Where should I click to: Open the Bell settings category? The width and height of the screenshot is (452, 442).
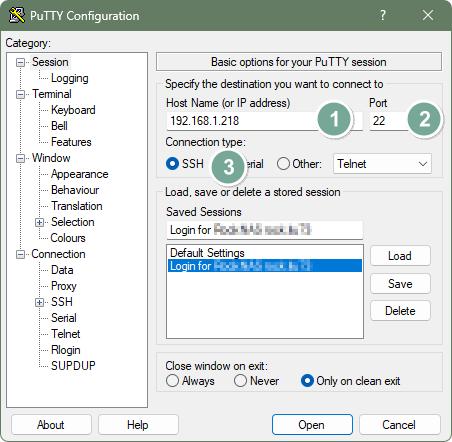(x=59, y=126)
